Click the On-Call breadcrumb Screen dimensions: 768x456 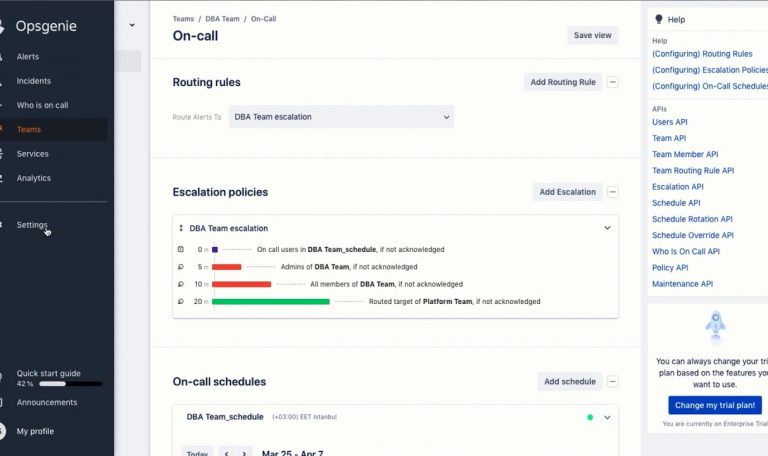coord(264,19)
